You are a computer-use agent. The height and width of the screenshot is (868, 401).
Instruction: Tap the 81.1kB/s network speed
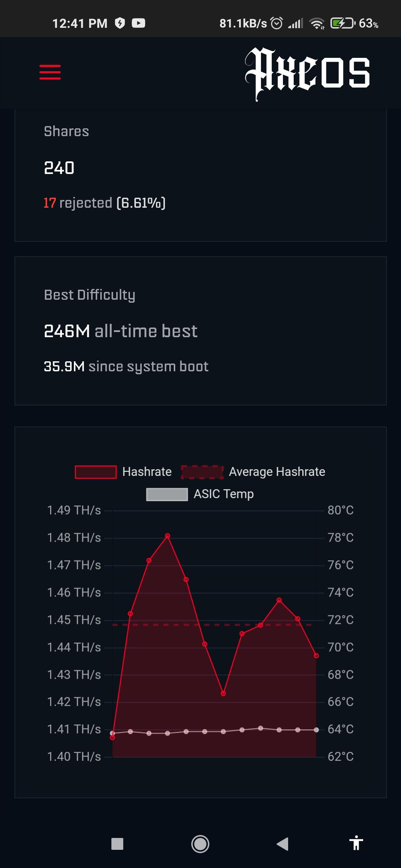coord(243,23)
